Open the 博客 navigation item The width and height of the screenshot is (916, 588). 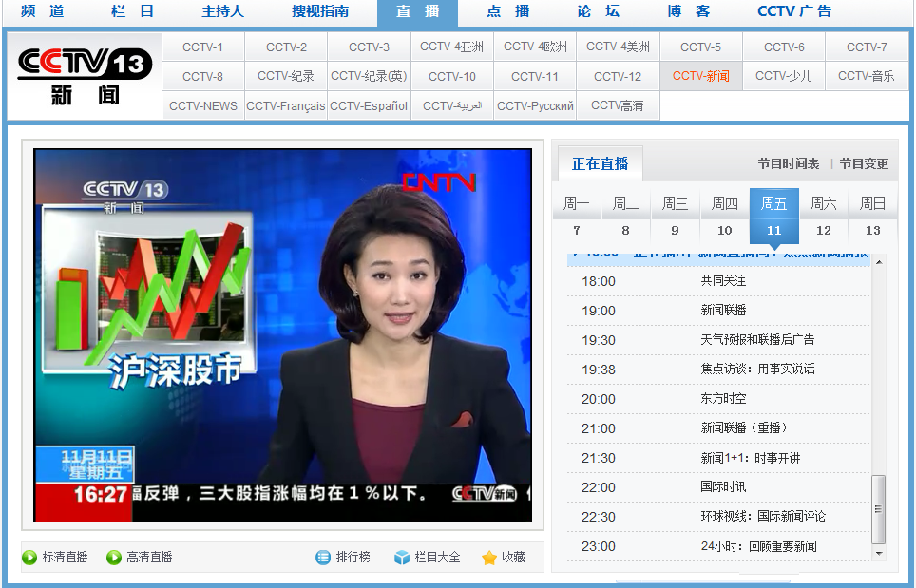(x=689, y=11)
